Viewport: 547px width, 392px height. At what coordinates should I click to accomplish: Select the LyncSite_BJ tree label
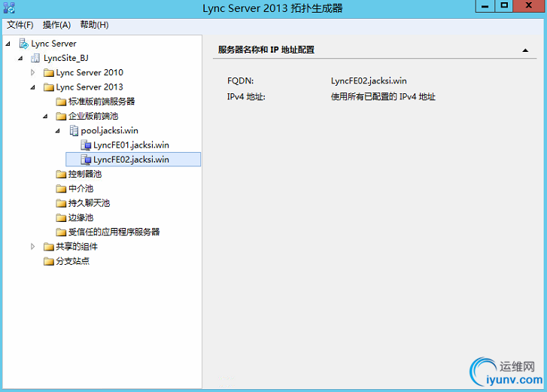[x=66, y=58]
